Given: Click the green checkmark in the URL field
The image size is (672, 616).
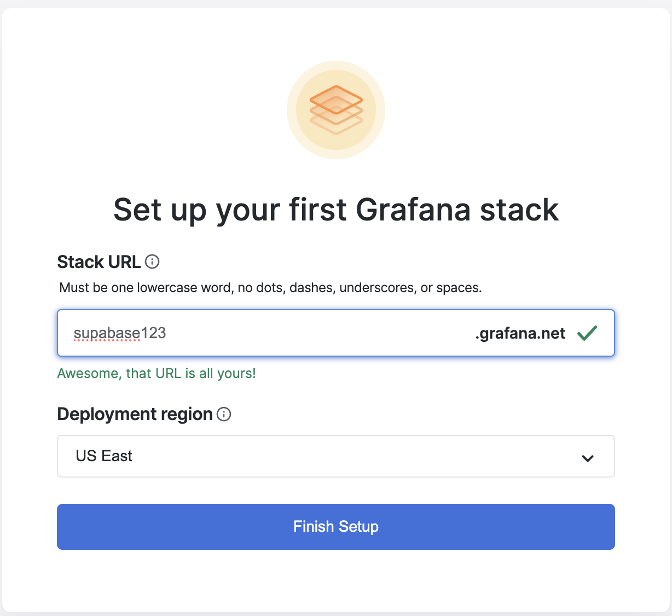Looking at the screenshot, I should pos(587,333).
